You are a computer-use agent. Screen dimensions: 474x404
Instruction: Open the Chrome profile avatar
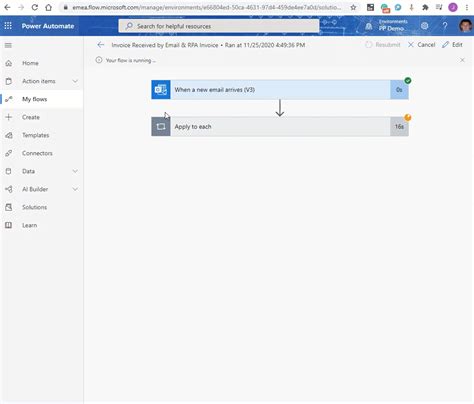pyautogui.click(x=453, y=7)
